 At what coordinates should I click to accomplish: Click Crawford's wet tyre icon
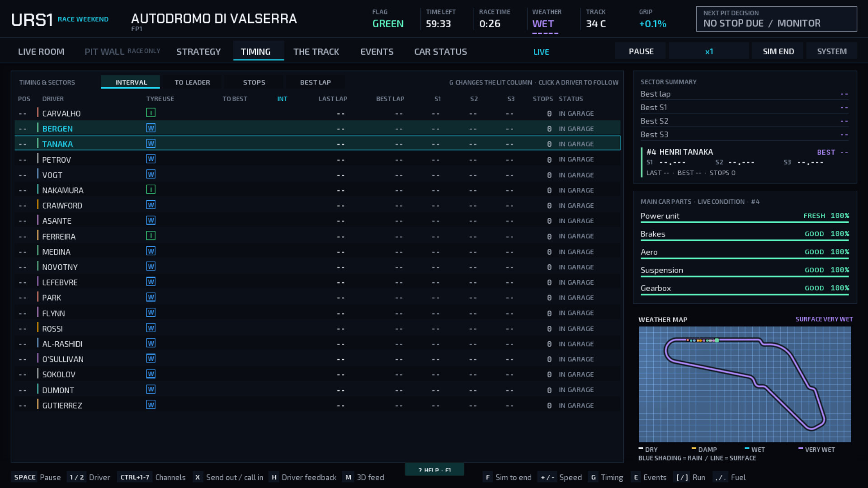(x=151, y=205)
